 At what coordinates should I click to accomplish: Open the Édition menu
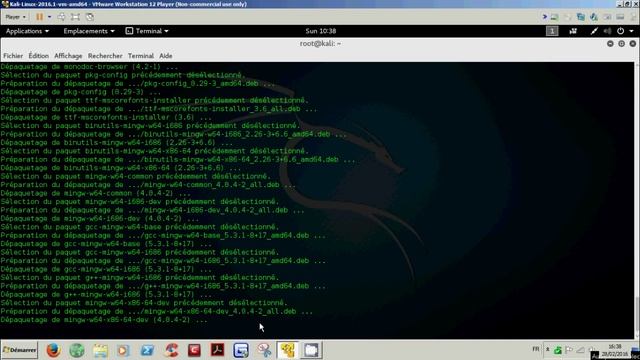(38, 56)
